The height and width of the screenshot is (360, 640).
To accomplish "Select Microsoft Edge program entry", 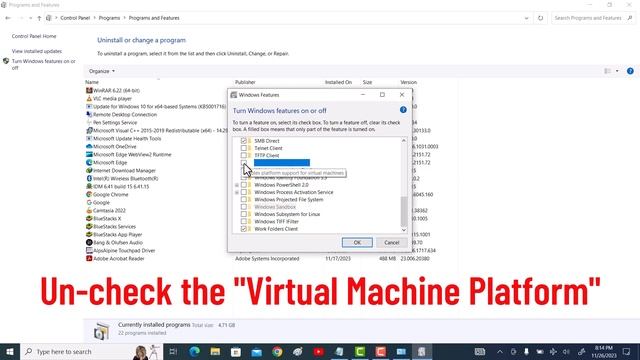I will click(x=107, y=162).
